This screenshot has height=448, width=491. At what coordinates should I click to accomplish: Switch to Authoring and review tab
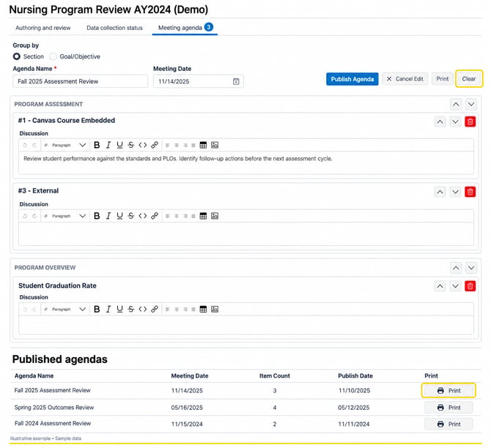43,28
